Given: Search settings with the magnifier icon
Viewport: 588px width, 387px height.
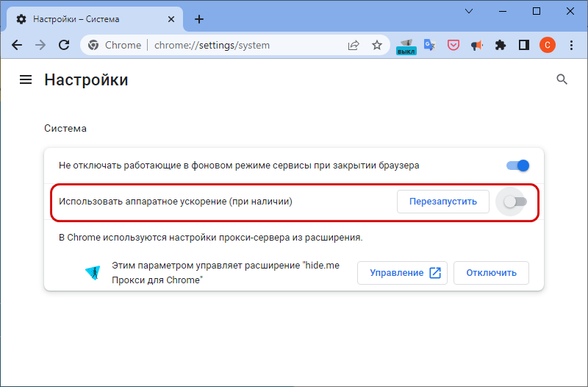Looking at the screenshot, I should [562, 79].
